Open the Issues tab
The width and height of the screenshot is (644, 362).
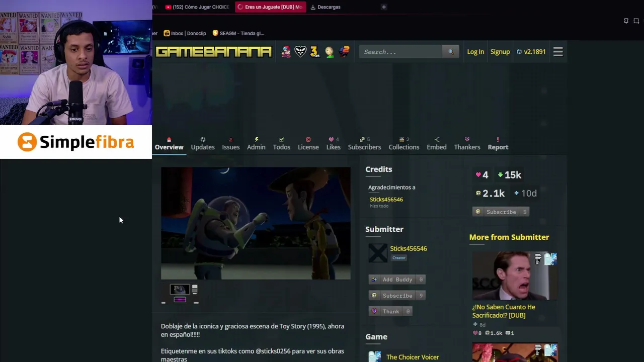(x=231, y=144)
